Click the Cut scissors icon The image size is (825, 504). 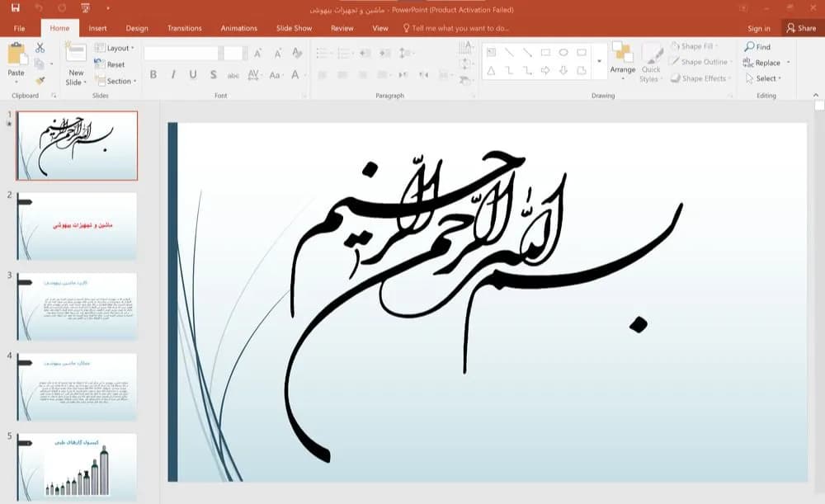tap(40, 47)
